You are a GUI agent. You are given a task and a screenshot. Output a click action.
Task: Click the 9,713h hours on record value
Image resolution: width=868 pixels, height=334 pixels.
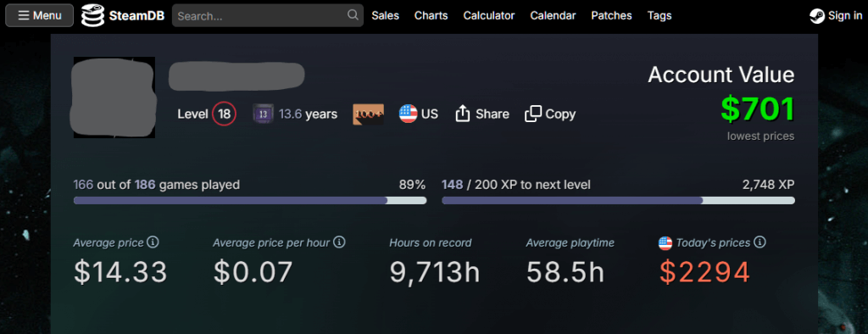pos(435,272)
